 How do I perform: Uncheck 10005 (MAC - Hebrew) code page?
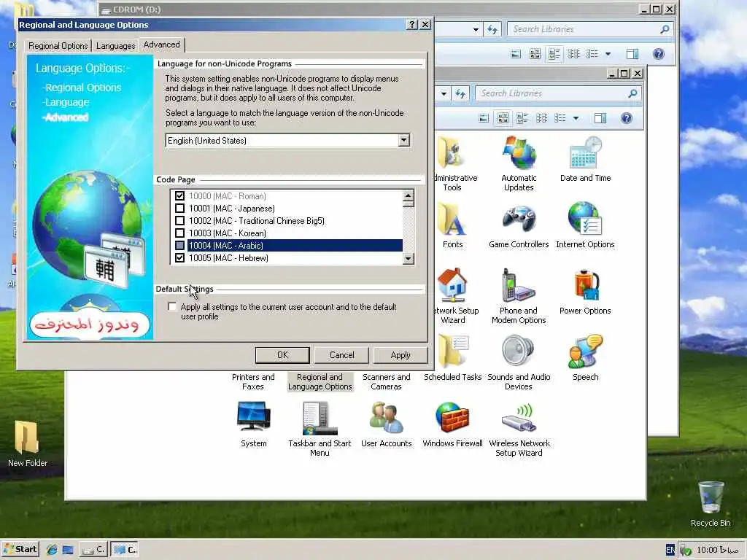[x=179, y=257]
